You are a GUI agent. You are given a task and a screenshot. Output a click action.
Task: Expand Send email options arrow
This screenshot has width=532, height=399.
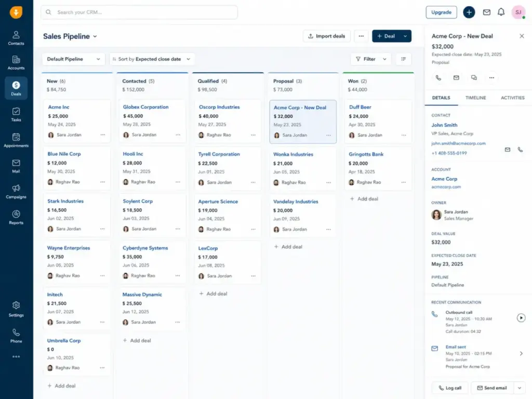pyautogui.click(x=520, y=388)
